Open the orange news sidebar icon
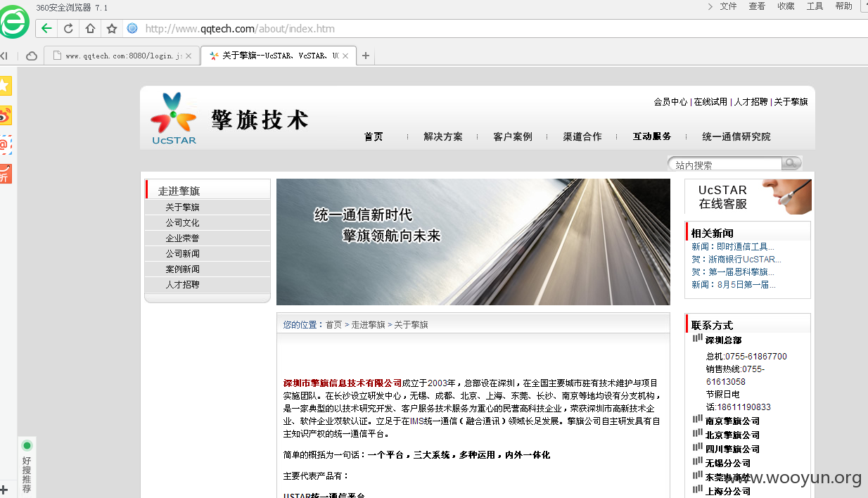 coord(5,174)
